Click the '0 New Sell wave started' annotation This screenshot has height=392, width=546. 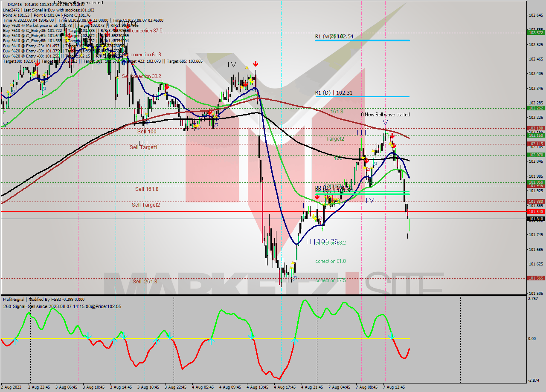386,115
